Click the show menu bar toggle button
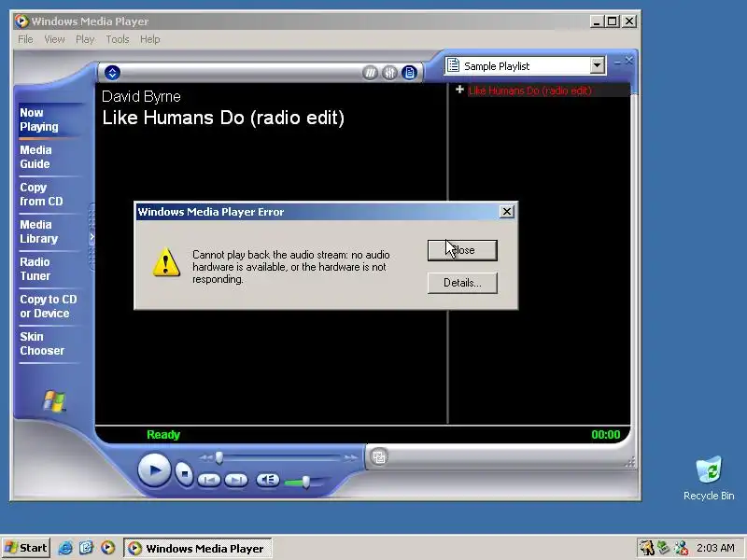This screenshot has width=747, height=560. click(112, 73)
